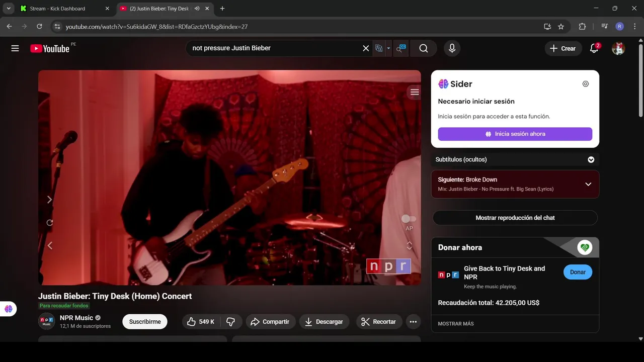
Task: Go to previous video using left chevron overlay
Action: coord(49,245)
